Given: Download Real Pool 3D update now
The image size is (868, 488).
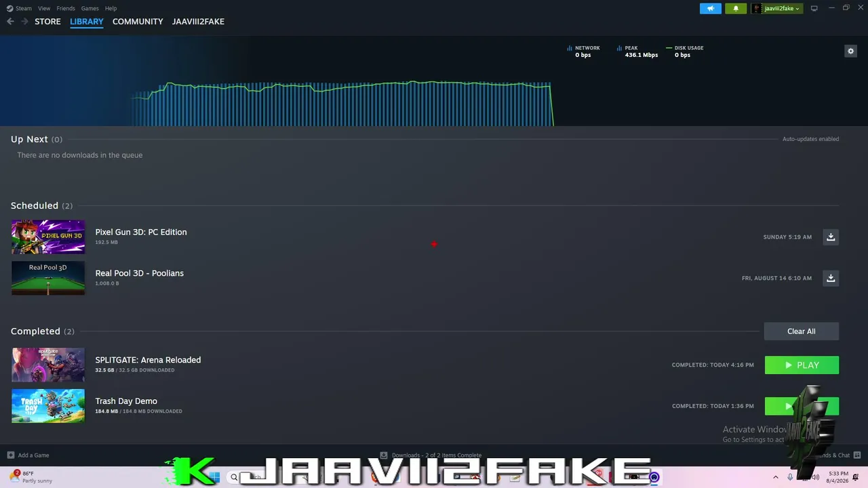Looking at the screenshot, I should pyautogui.click(x=831, y=278).
